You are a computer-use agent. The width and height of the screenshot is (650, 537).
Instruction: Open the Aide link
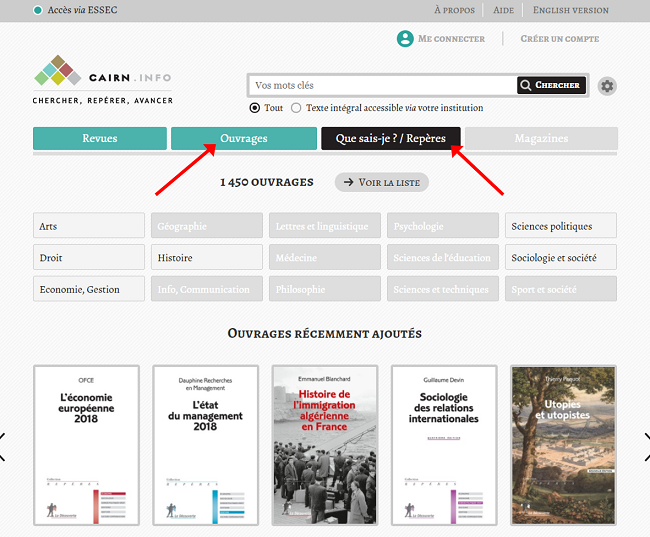(503, 10)
